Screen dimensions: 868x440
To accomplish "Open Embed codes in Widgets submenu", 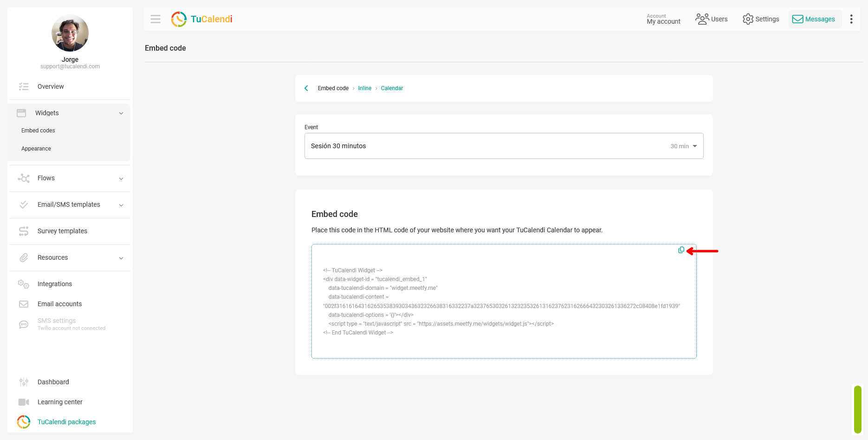I will [38, 131].
